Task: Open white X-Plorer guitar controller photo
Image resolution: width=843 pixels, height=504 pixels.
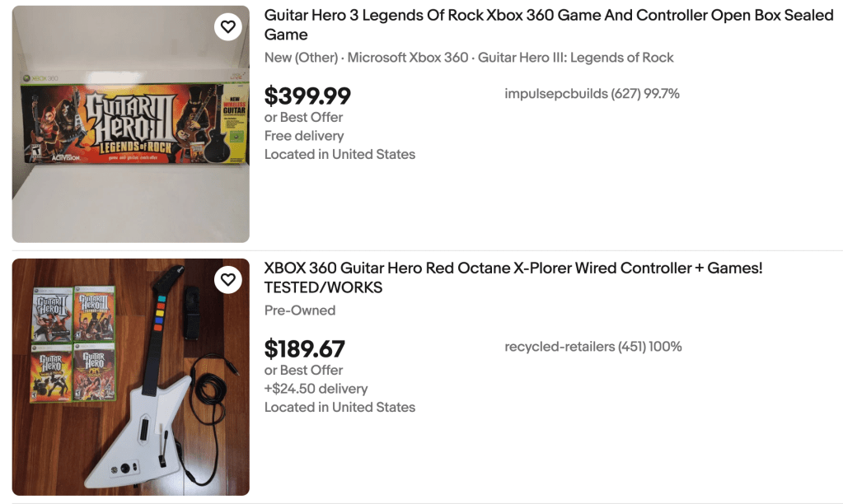Action: (x=130, y=377)
